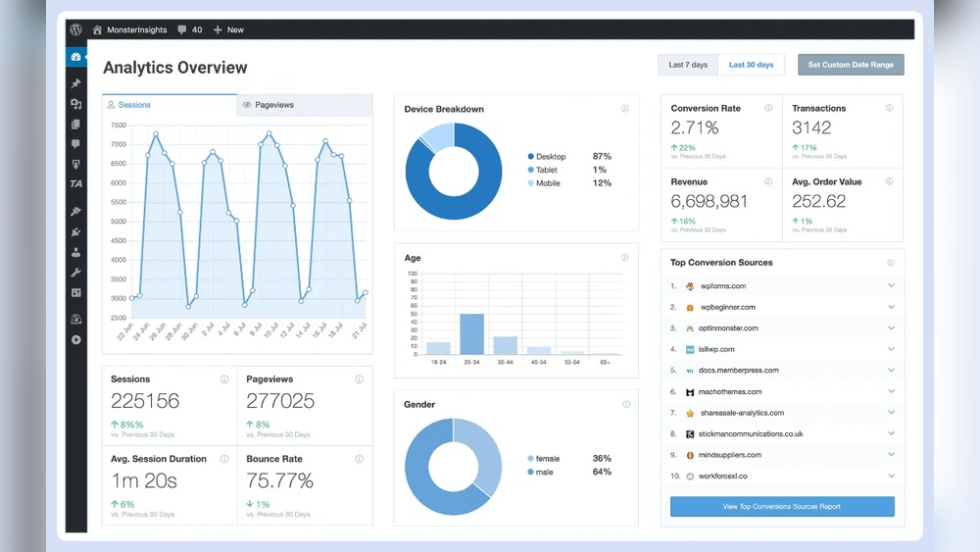The image size is (980, 552).
Task: Click the info icon on the Bounce Rate card
Action: (360, 459)
